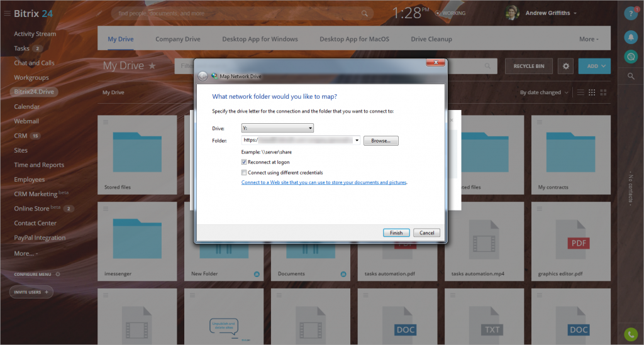This screenshot has width=644, height=345.
Task: Toggle the Working status indicator
Action: pyautogui.click(x=450, y=13)
